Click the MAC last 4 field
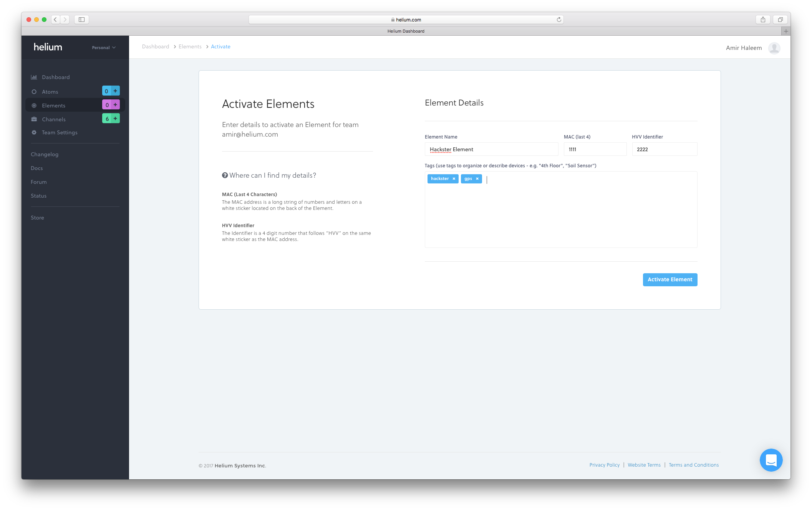The image size is (812, 510). (595, 149)
